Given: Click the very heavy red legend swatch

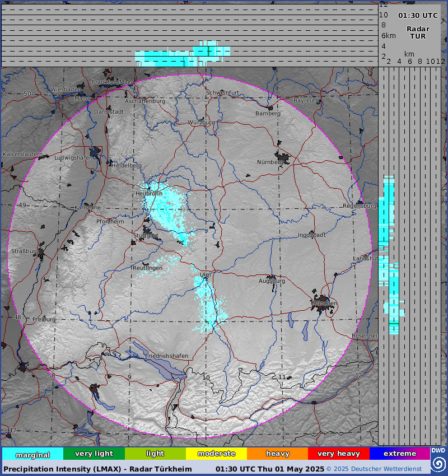Looking at the screenshot, I should click(339, 454).
